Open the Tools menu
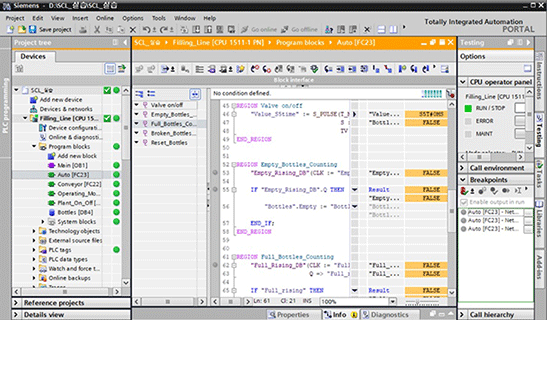Viewport: 547px width, 367px height. click(159, 18)
